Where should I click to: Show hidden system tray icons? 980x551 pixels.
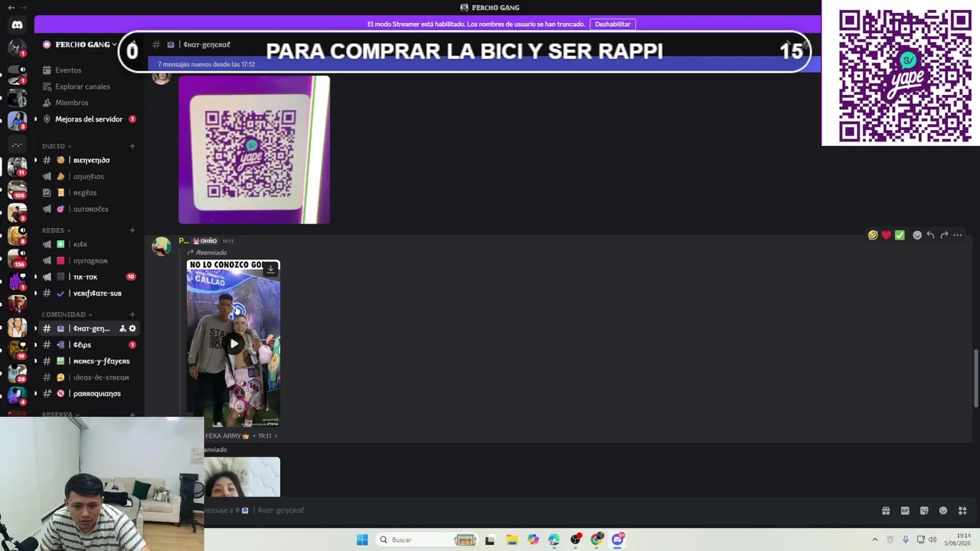pos(875,540)
